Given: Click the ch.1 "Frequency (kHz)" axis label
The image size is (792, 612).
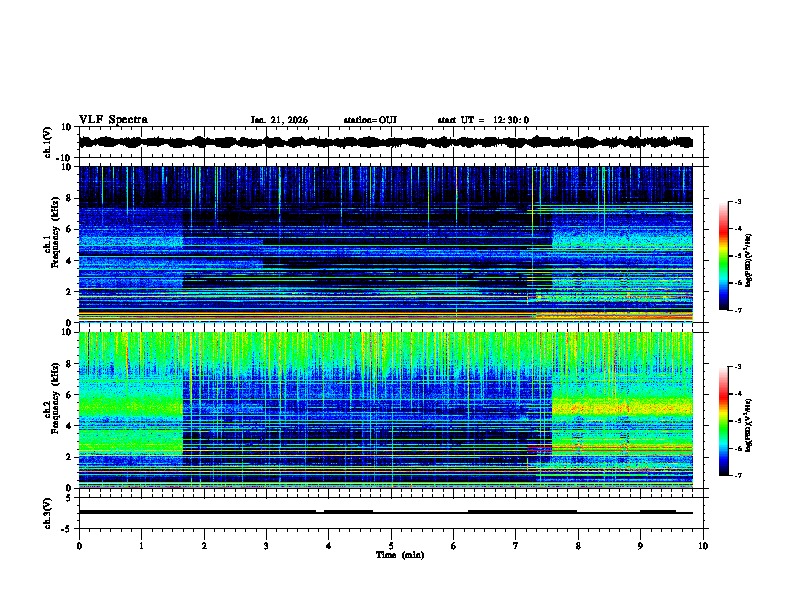Looking at the screenshot, I should pyautogui.click(x=55, y=232).
